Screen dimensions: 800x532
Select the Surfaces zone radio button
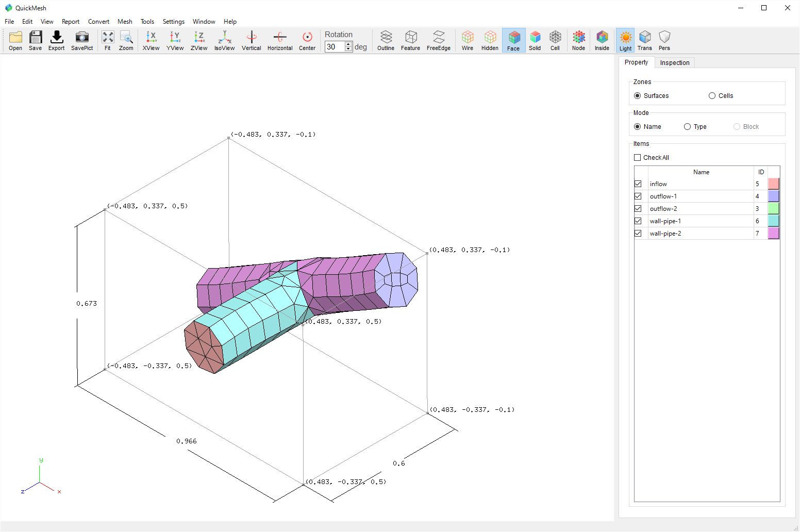638,96
